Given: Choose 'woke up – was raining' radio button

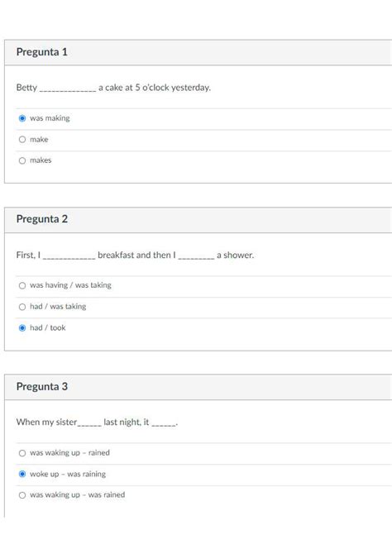Looking at the screenshot, I should (x=22, y=474).
